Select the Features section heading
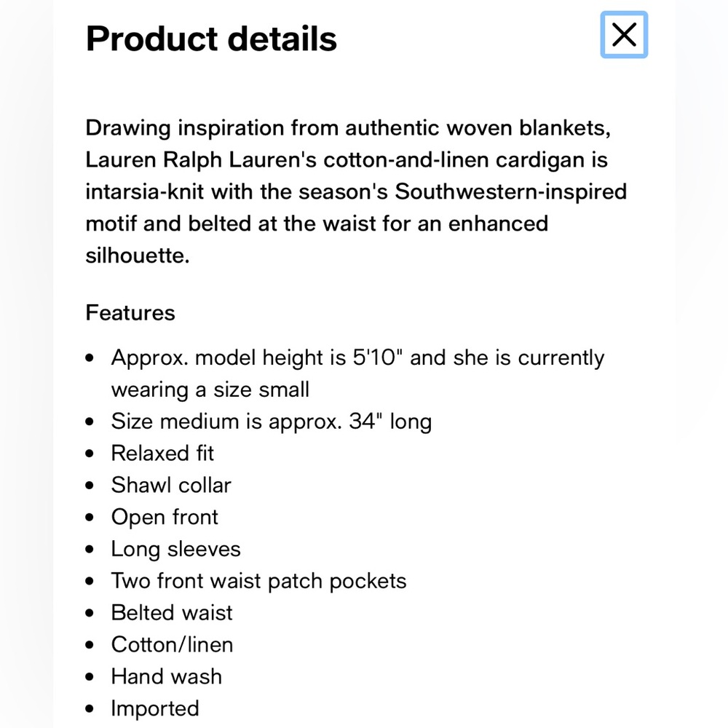 [x=130, y=312]
